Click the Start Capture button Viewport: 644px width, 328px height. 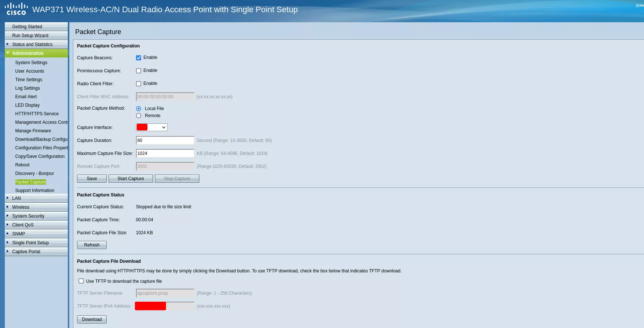click(130, 179)
